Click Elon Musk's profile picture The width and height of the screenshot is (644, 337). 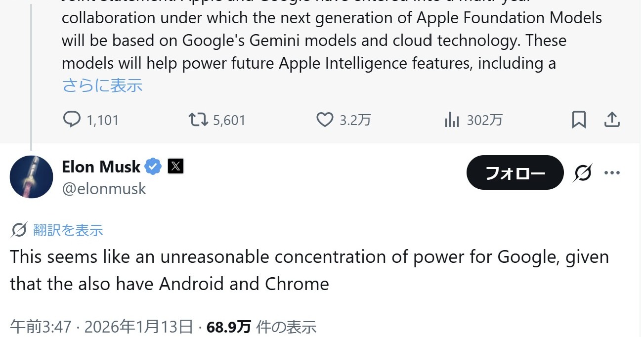(x=31, y=176)
